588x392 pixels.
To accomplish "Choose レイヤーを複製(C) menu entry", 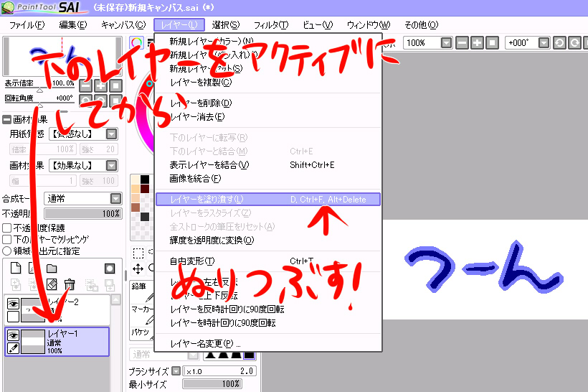I will click(x=268, y=83).
